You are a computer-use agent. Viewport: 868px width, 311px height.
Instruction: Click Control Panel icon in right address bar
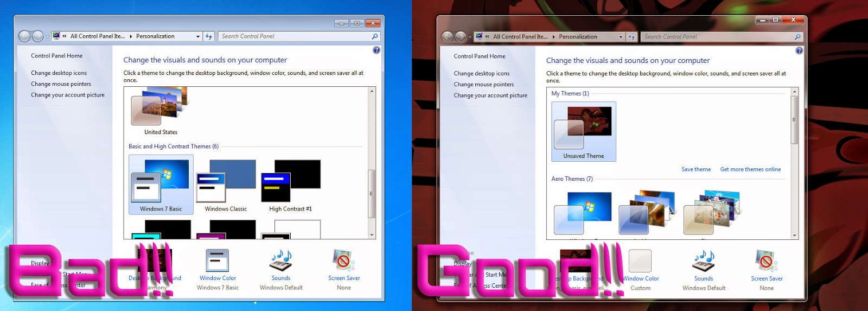[479, 37]
